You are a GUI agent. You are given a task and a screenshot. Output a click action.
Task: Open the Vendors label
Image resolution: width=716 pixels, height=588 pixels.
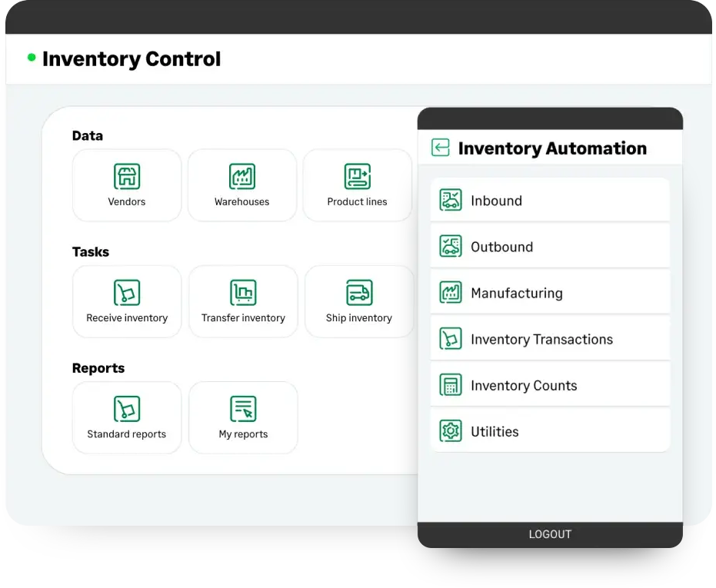click(126, 202)
